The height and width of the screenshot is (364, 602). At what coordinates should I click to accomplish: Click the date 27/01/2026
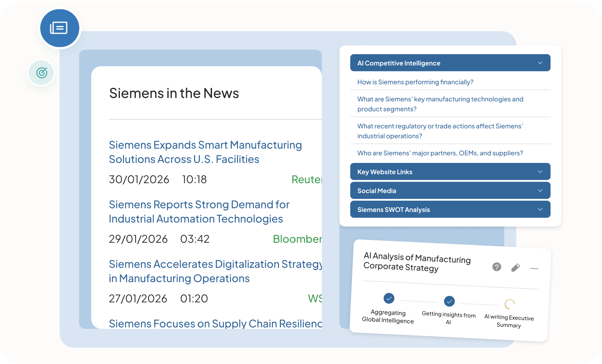point(138,298)
